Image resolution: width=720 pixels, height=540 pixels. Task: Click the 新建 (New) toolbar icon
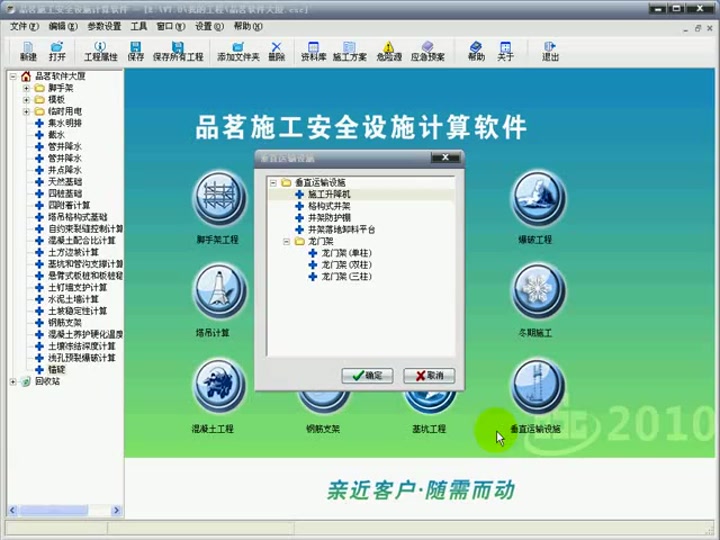coord(28,50)
